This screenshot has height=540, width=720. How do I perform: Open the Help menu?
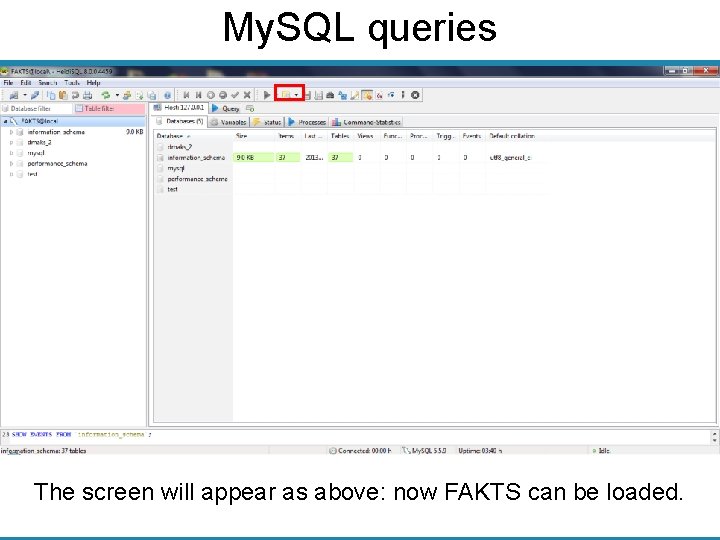[93, 83]
